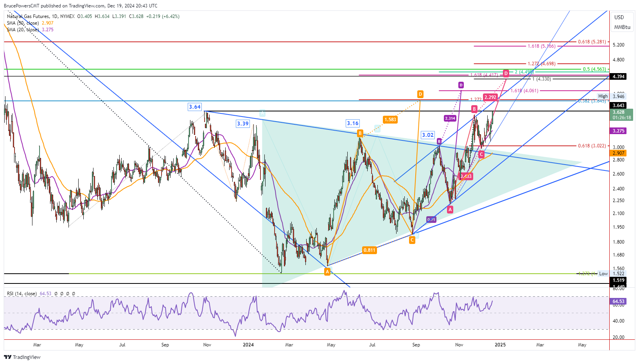Screen dimensions: 639x364
Task: Click the pink C pattern point marker
Action: [x=481, y=154]
